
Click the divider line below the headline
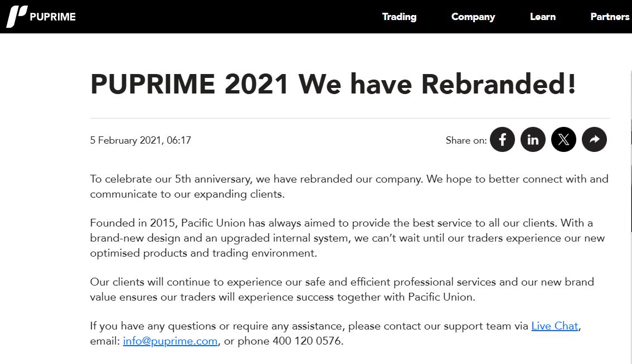click(349, 118)
